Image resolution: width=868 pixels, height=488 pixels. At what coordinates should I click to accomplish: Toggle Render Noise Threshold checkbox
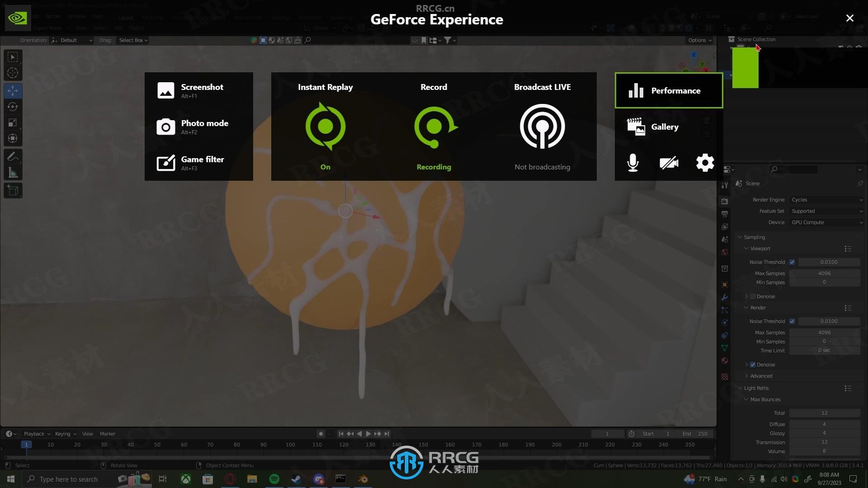(x=792, y=321)
